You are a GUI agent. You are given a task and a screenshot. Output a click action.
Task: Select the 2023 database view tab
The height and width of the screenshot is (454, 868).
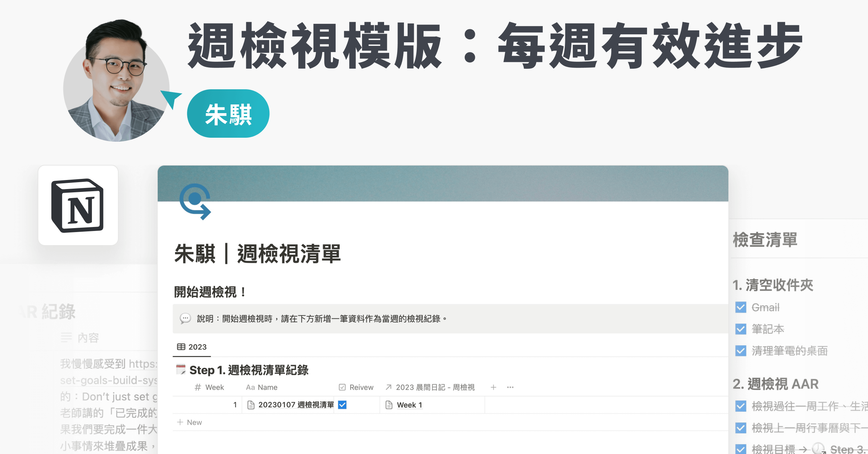point(192,346)
